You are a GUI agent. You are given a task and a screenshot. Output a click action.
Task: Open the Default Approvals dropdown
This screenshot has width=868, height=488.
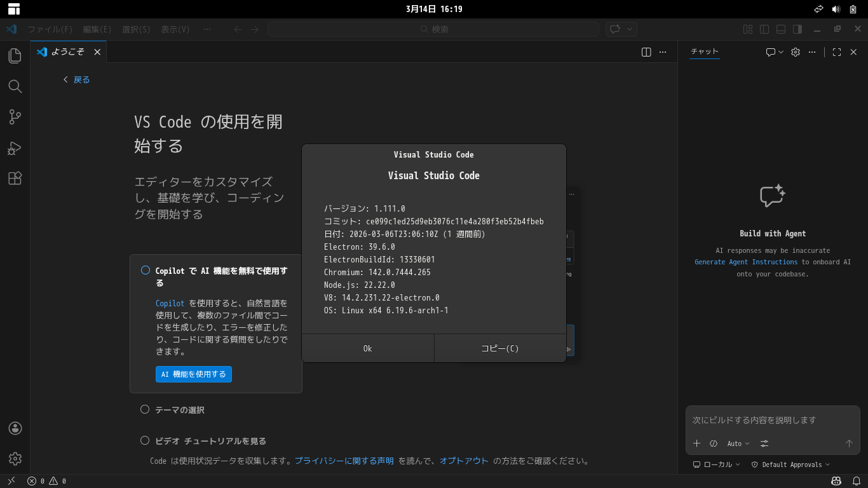tap(790, 464)
